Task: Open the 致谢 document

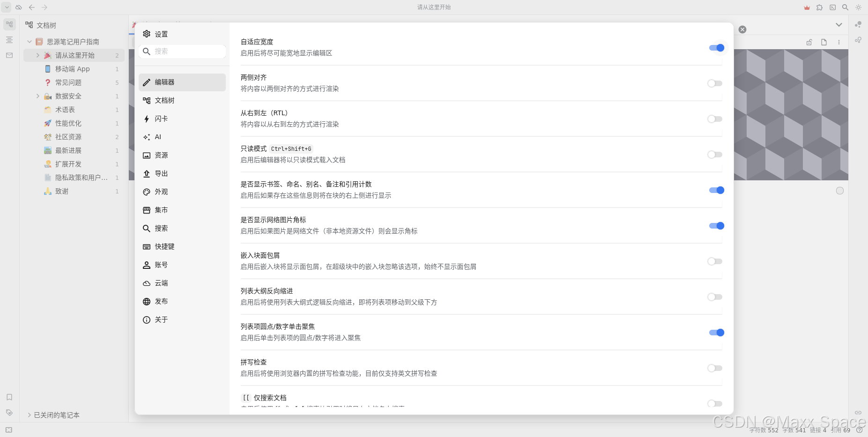Action: pos(74,191)
